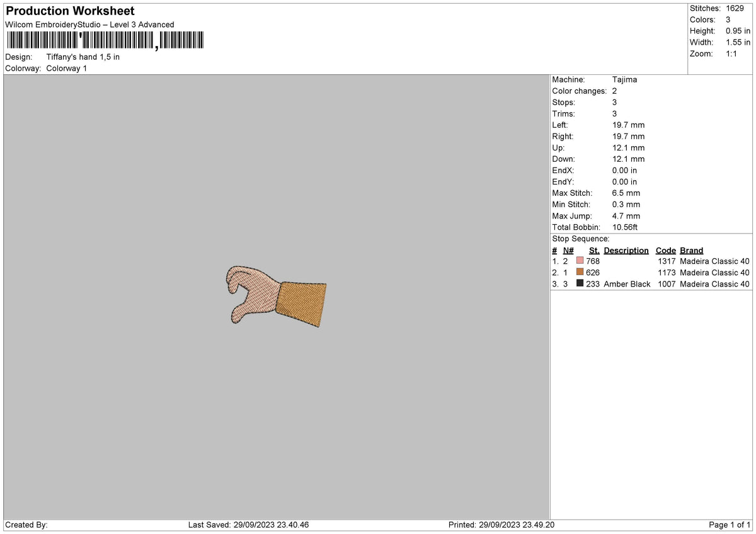Select the Min Stitch value 0.3 mm
Screen dimensions: 756x534
click(x=626, y=204)
